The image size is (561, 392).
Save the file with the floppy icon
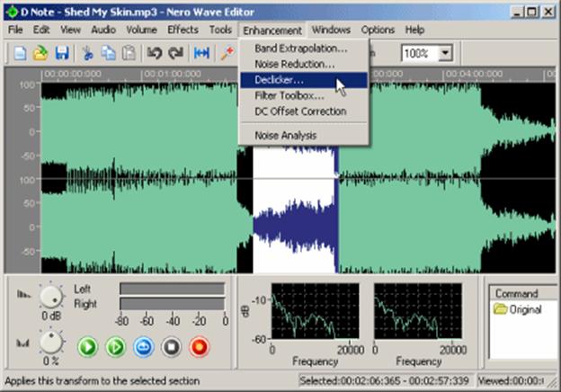tap(62, 53)
